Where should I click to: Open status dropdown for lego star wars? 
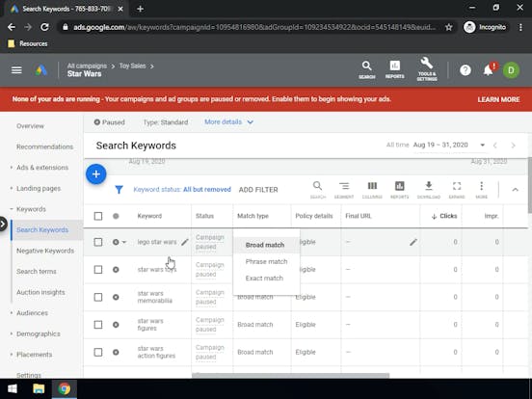tap(124, 242)
